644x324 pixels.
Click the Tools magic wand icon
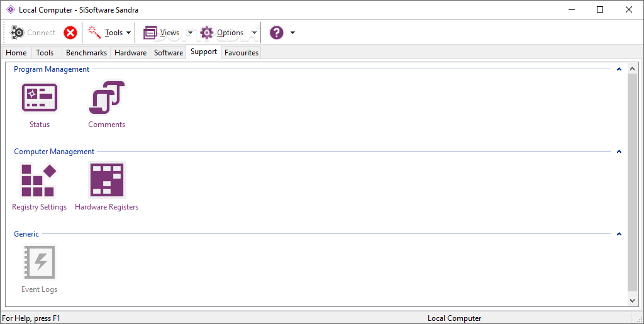coord(94,33)
